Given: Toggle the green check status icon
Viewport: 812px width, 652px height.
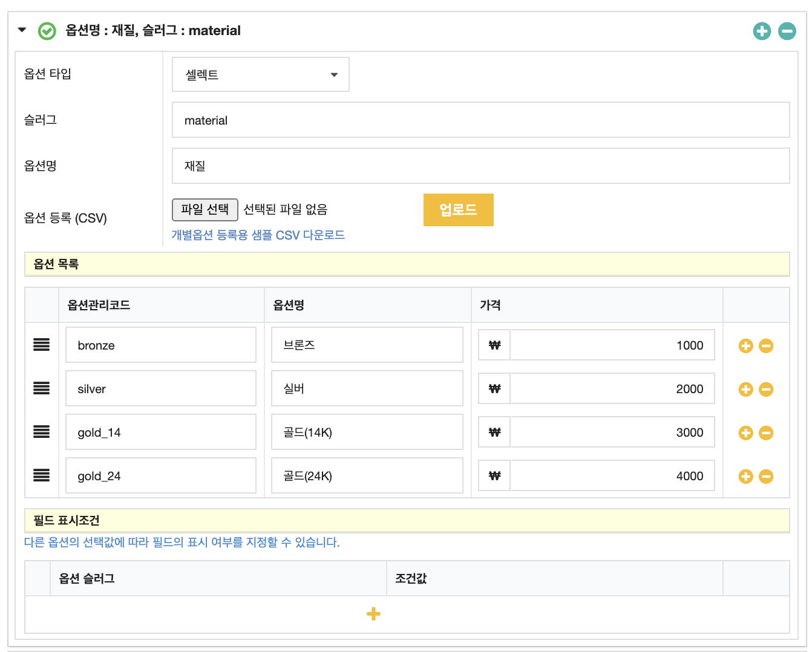Looking at the screenshot, I should click(x=47, y=31).
